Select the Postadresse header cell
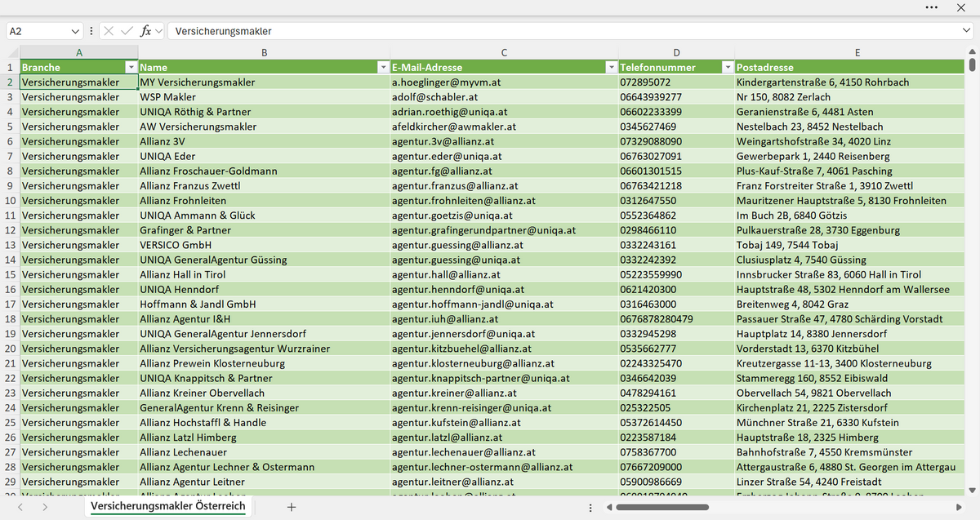 [850, 67]
